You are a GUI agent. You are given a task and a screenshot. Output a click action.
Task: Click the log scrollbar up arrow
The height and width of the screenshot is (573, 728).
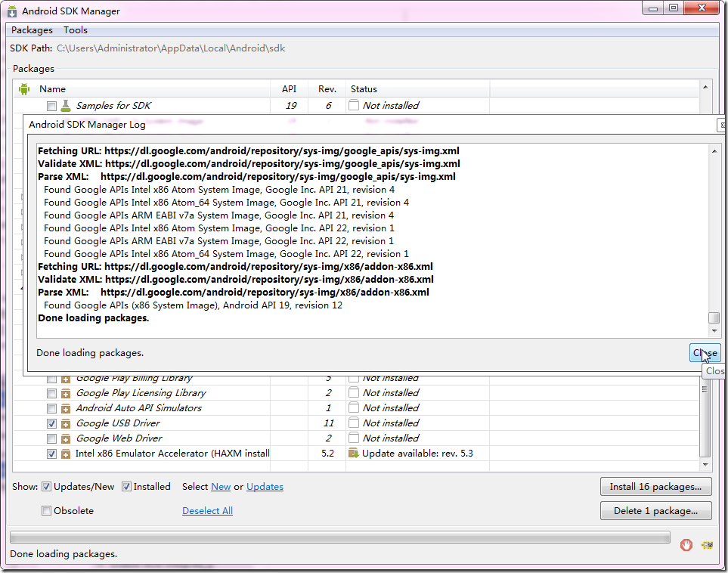tap(714, 151)
